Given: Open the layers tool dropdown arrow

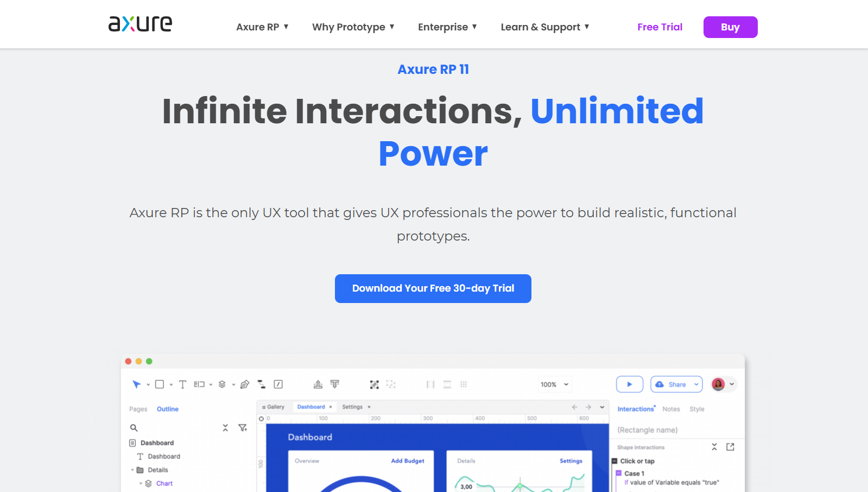Looking at the screenshot, I should click(233, 384).
